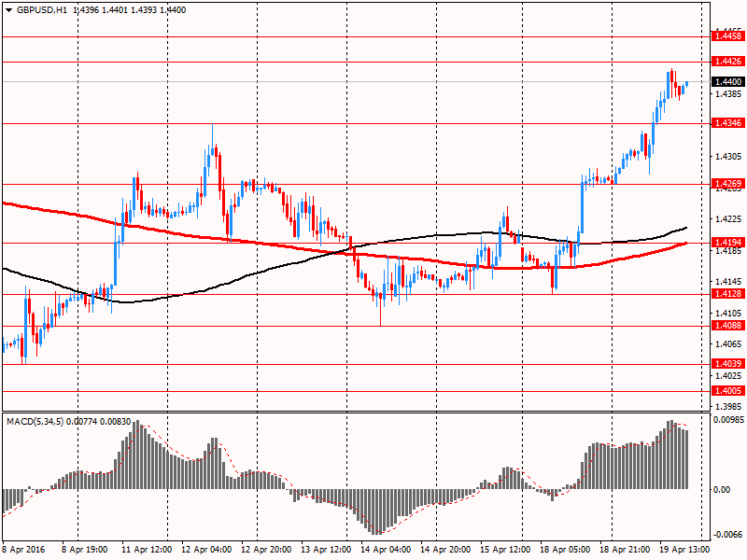
Task: Click the 1.4385 price axis tick
Action: 728,94
